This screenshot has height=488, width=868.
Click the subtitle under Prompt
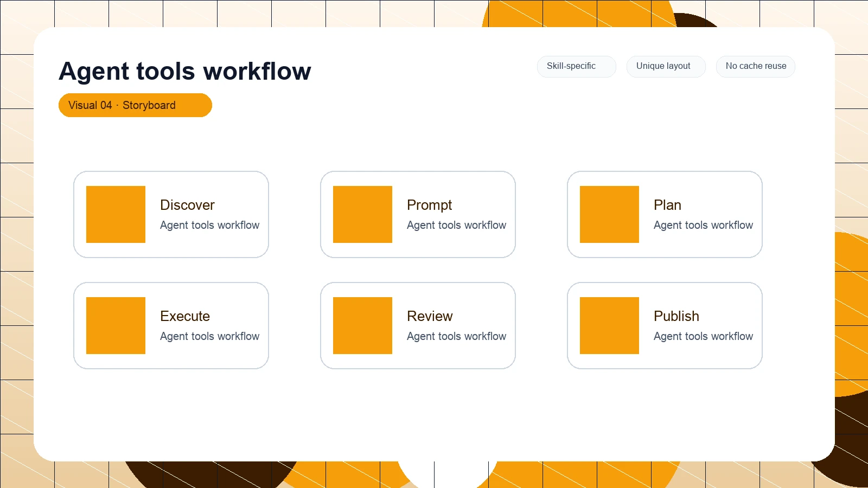click(456, 225)
